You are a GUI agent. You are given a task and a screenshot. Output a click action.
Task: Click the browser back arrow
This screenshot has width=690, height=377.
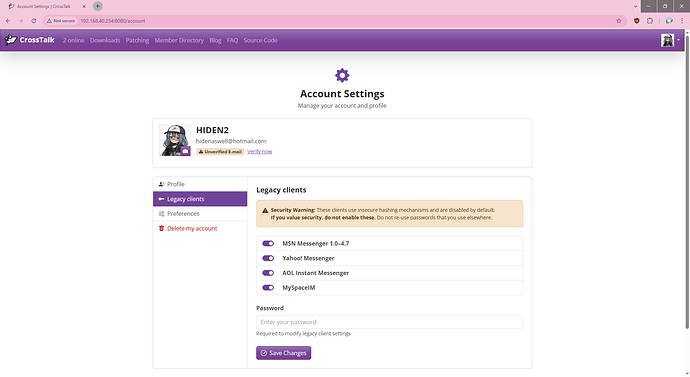pos(8,21)
